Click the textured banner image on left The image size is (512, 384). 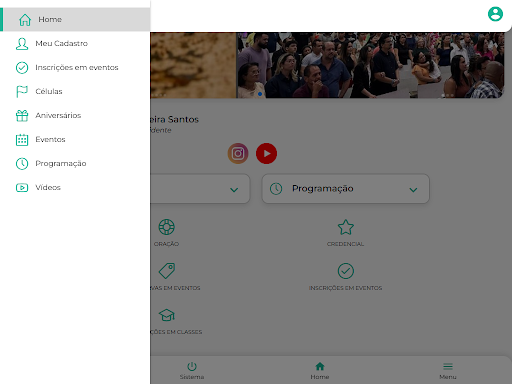pyautogui.click(x=193, y=65)
